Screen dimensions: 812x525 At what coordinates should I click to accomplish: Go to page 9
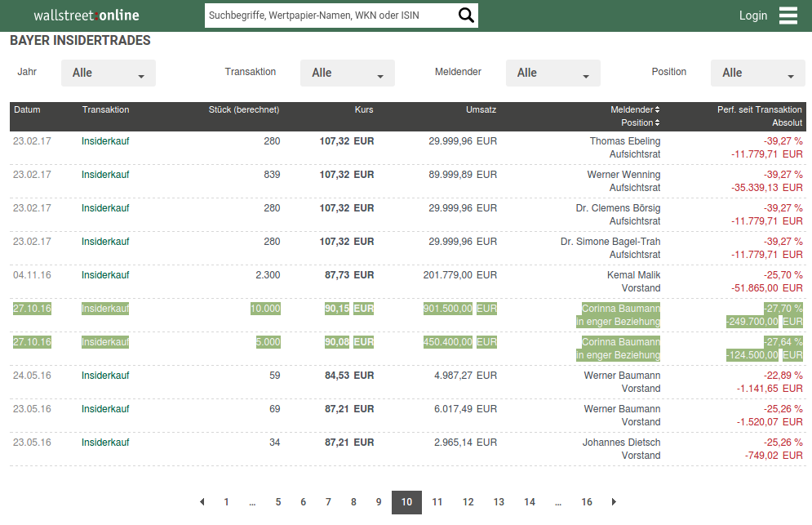[x=379, y=502]
